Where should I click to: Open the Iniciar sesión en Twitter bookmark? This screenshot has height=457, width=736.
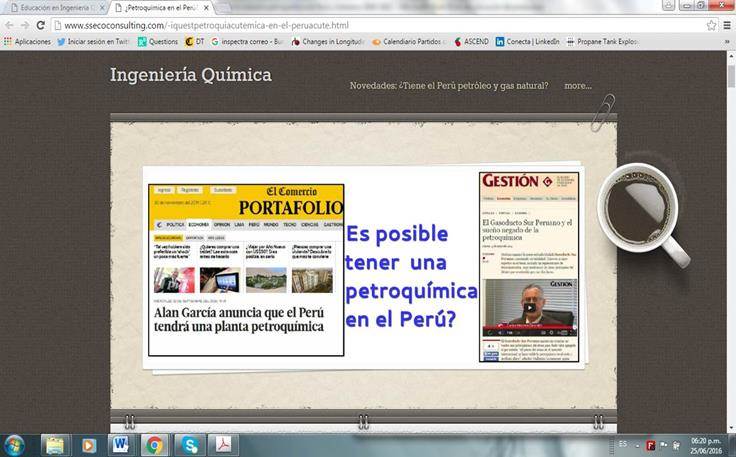[x=93, y=42]
